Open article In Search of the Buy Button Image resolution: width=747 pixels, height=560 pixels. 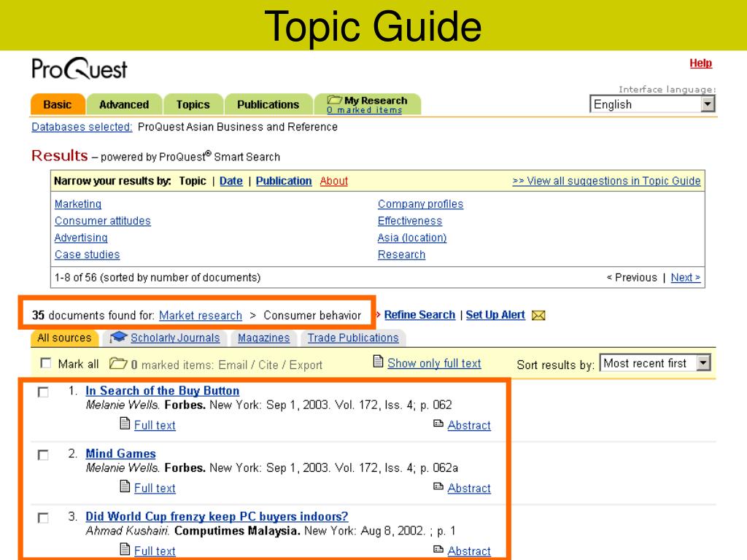tap(163, 391)
